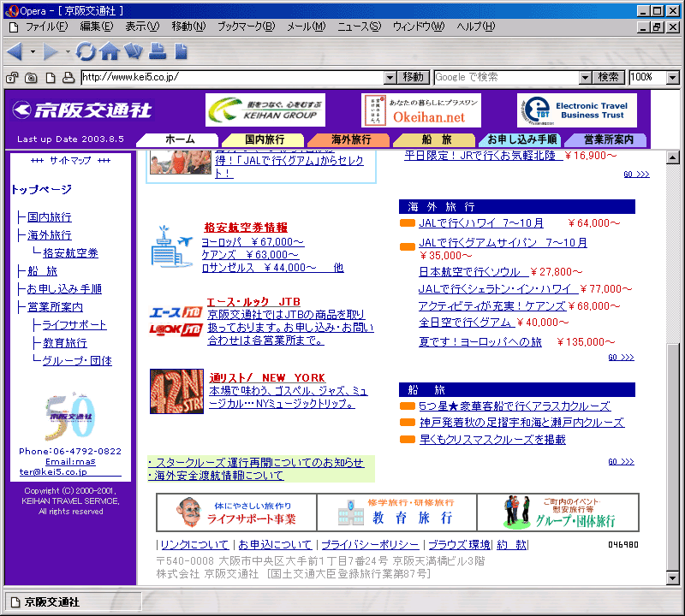Click the GO >>> link under the 海外旅行 list
Image resolution: width=685 pixels, height=616 pixels.
click(x=621, y=358)
